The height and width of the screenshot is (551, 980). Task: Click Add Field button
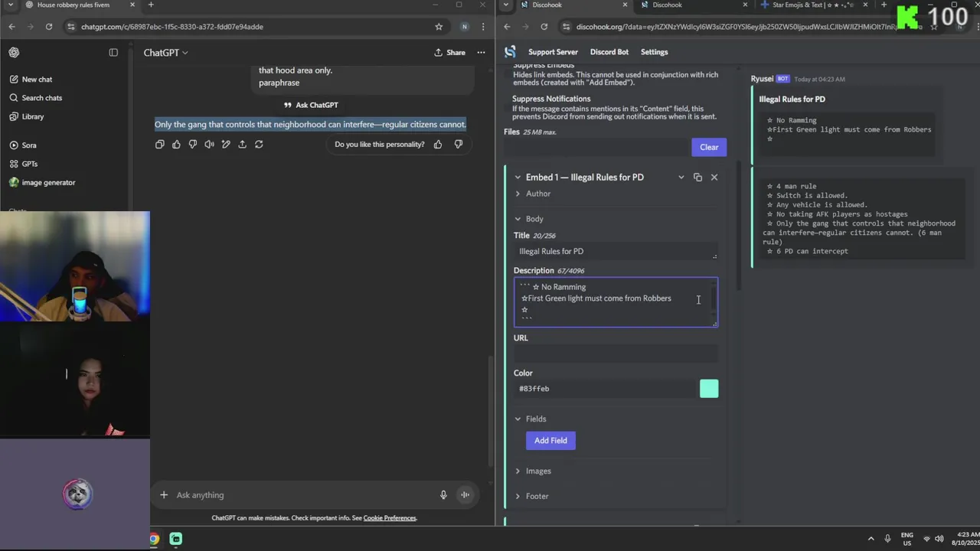[550, 441]
